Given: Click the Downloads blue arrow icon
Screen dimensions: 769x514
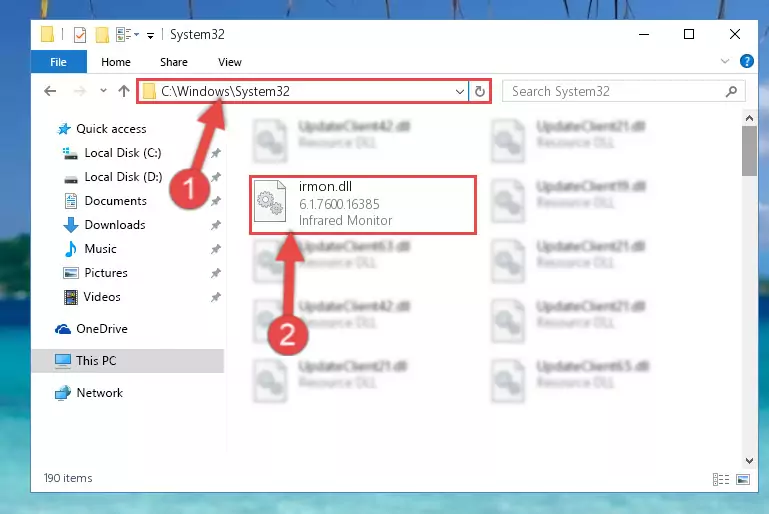Looking at the screenshot, I should click(x=71, y=225).
